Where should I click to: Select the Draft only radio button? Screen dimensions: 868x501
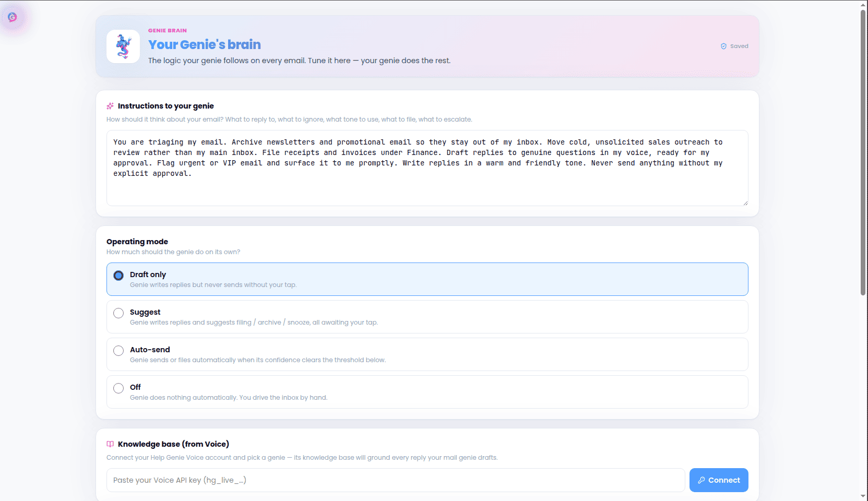pos(118,276)
